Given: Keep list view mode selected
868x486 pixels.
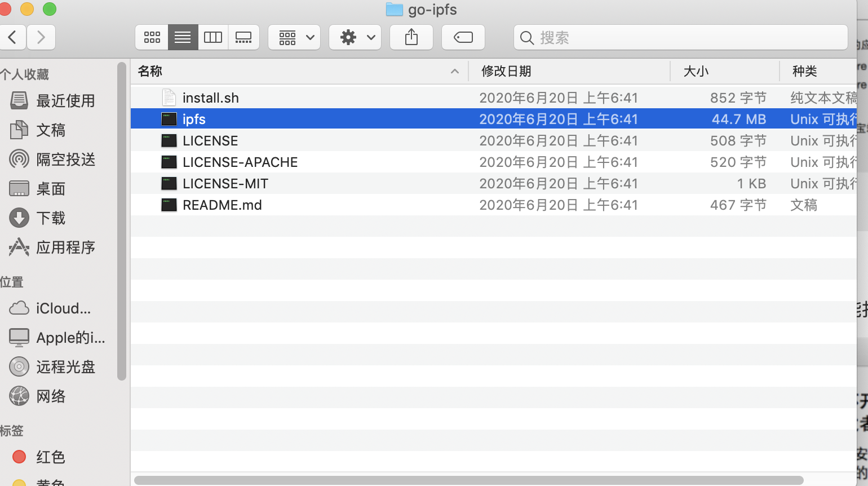Looking at the screenshot, I should pos(183,37).
